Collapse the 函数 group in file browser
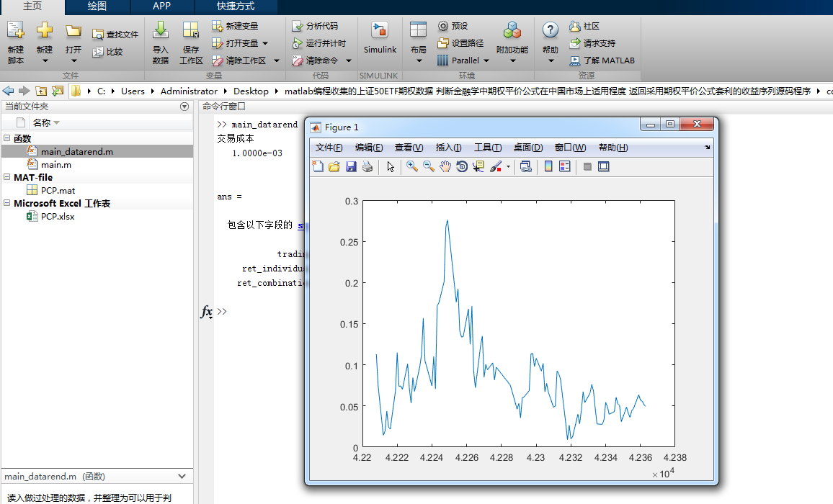This screenshot has width=833, height=504. [7, 138]
